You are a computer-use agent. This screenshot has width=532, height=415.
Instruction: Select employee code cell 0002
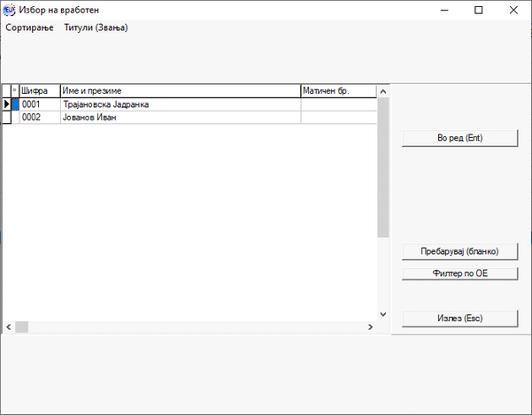(x=40, y=118)
